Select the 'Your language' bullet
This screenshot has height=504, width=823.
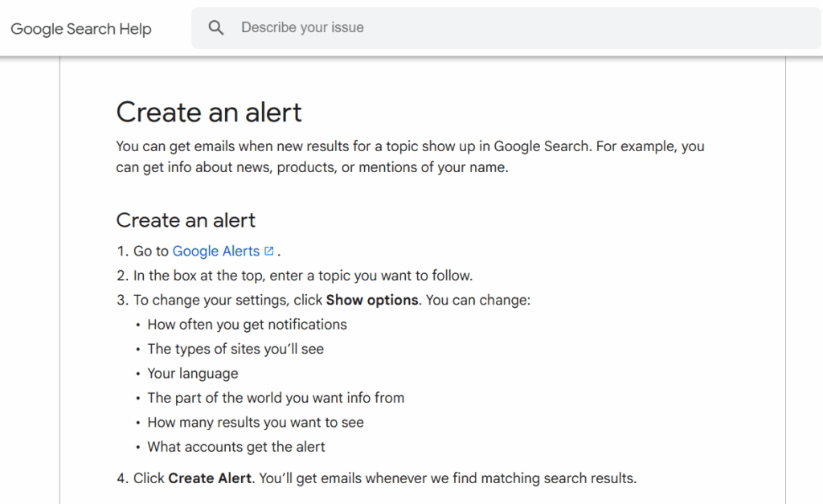click(193, 374)
